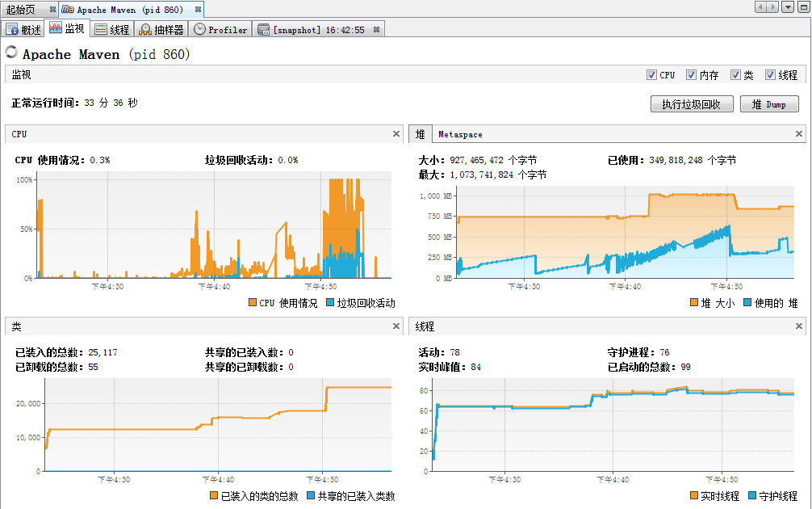
Task: Click the 线程 tab icon
Action: point(100,30)
